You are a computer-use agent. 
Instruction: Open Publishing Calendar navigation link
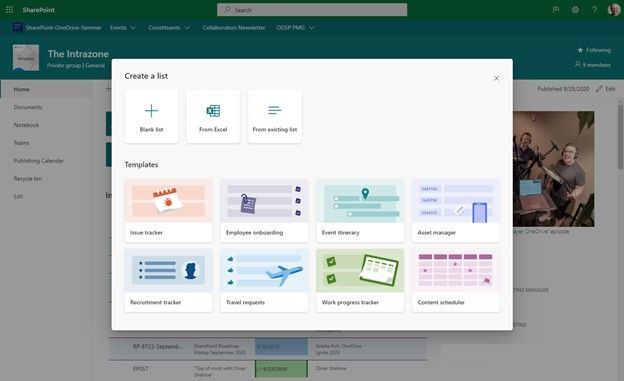point(39,161)
